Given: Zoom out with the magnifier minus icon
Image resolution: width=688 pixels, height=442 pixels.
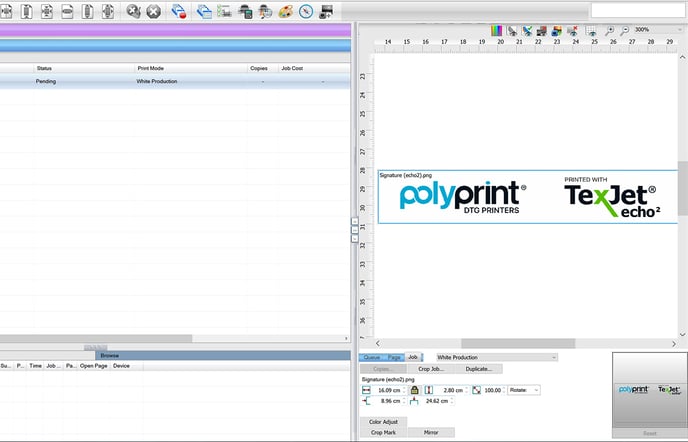Looking at the screenshot, I should pos(624,30).
